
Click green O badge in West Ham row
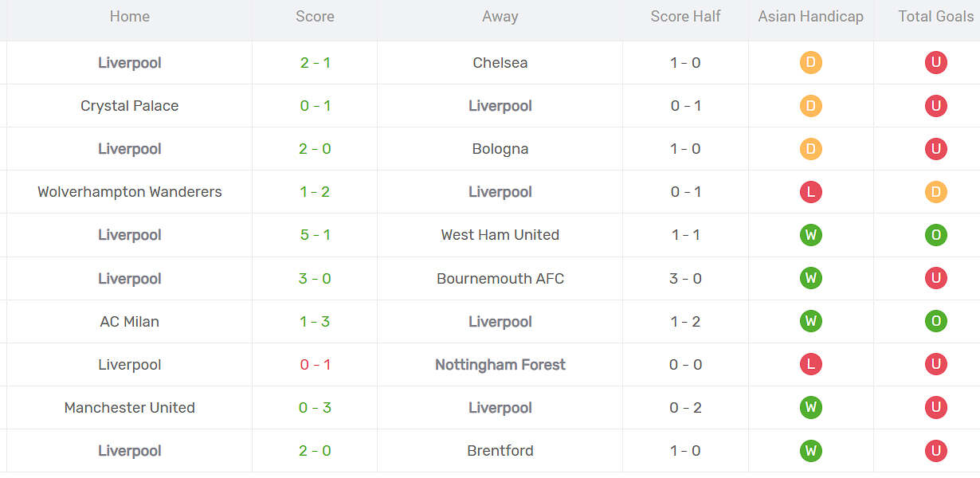(x=935, y=235)
